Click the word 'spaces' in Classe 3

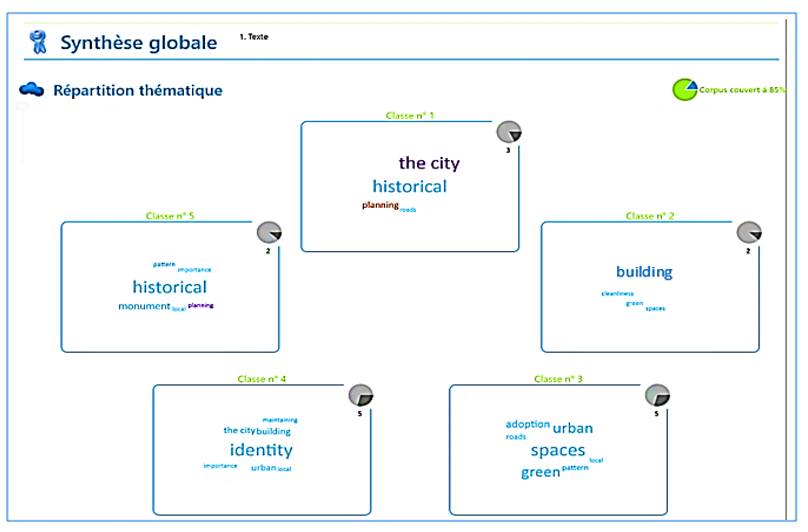click(558, 451)
